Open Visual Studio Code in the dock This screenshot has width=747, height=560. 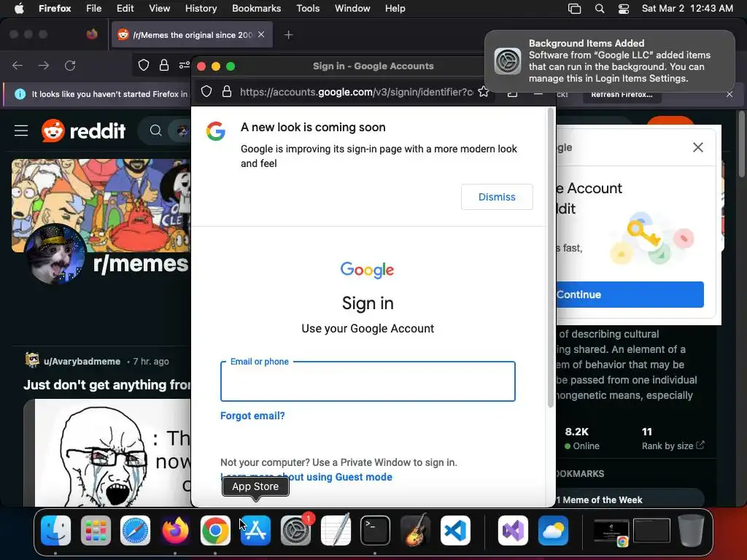(x=455, y=530)
